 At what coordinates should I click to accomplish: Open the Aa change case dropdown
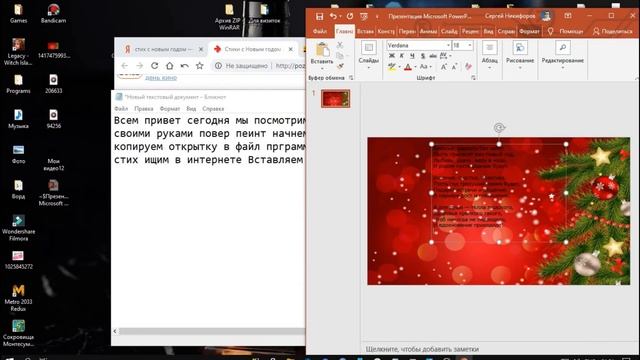click(x=425, y=67)
